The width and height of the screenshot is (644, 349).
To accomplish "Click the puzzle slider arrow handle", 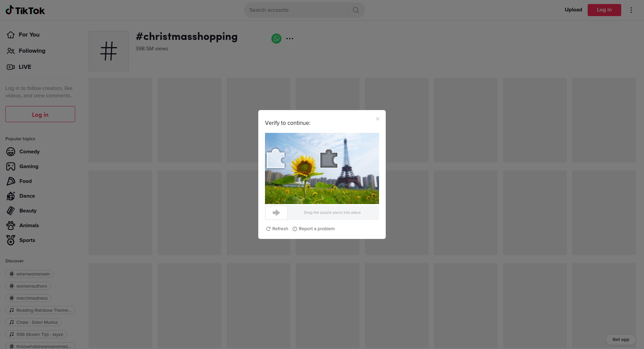I will pos(276,213).
